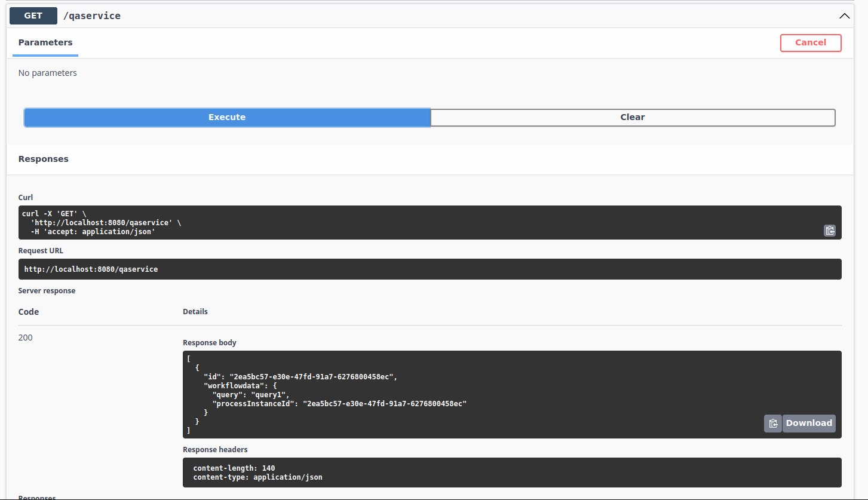The height and width of the screenshot is (500, 868).
Task: Download the response body
Action: tap(809, 424)
